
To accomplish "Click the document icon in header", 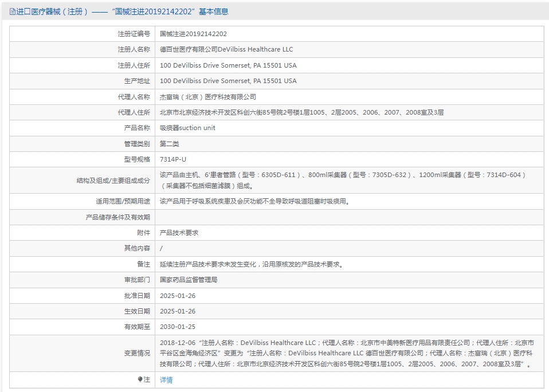I will tap(13, 11).
